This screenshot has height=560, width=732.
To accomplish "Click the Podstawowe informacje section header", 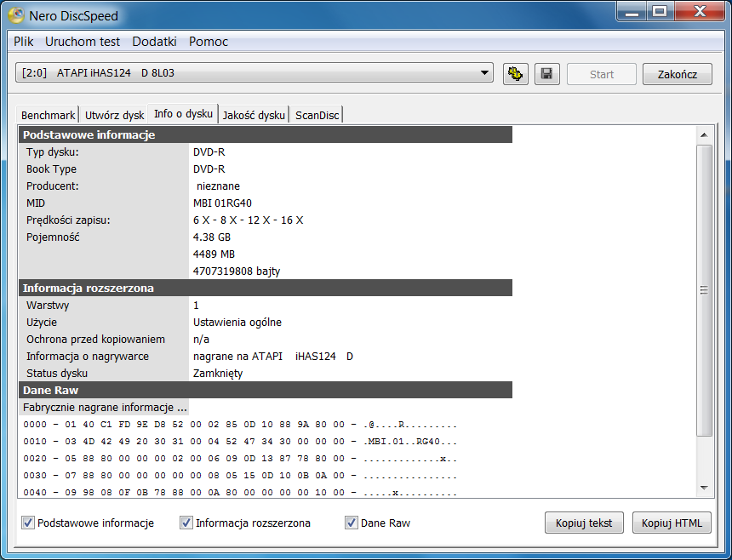I will [x=266, y=134].
